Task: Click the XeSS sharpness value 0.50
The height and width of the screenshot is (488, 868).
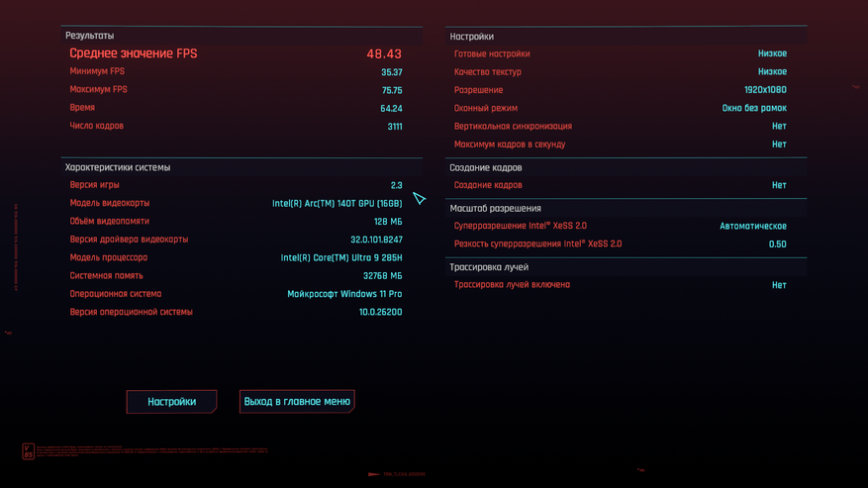Action: pyautogui.click(x=777, y=244)
